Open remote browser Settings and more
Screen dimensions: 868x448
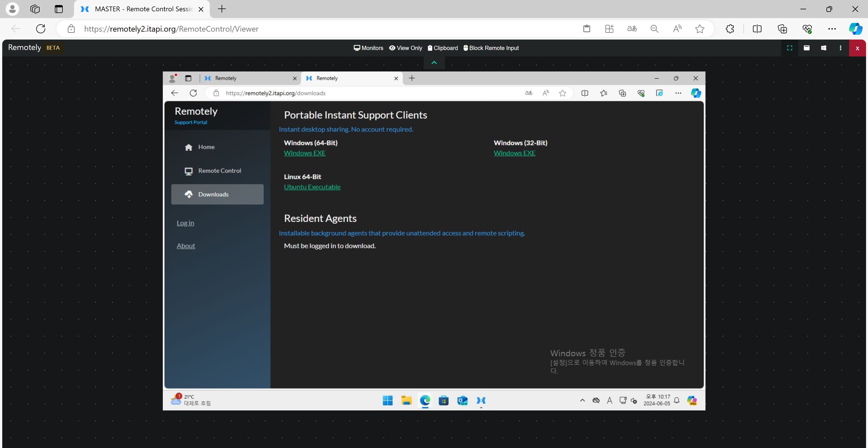click(678, 93)
